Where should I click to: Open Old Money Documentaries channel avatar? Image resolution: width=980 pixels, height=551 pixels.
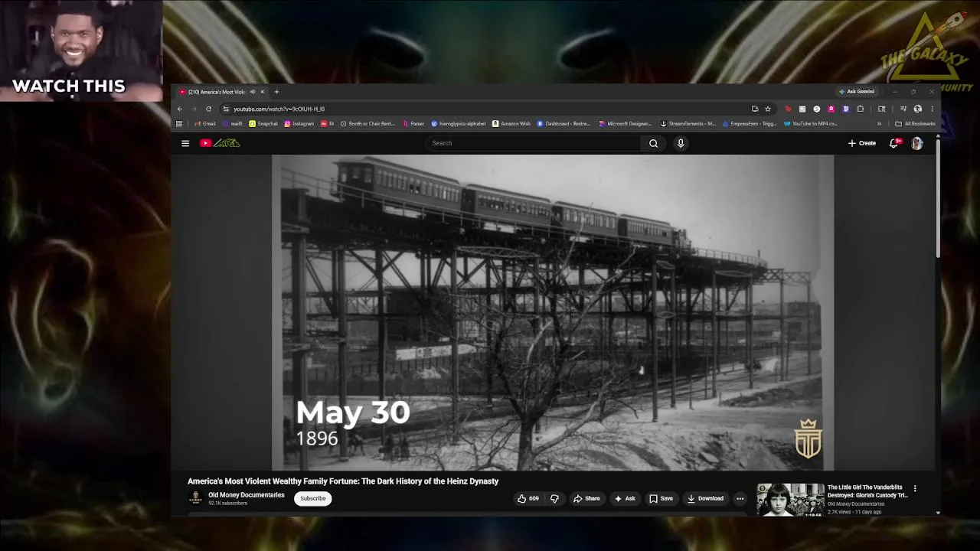pyautogui.click(x=195, y=498)
